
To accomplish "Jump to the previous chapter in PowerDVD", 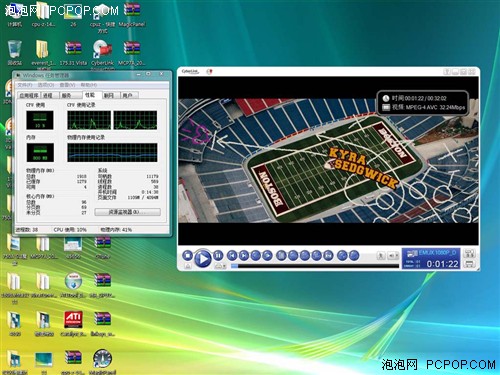I will [232, 256].
